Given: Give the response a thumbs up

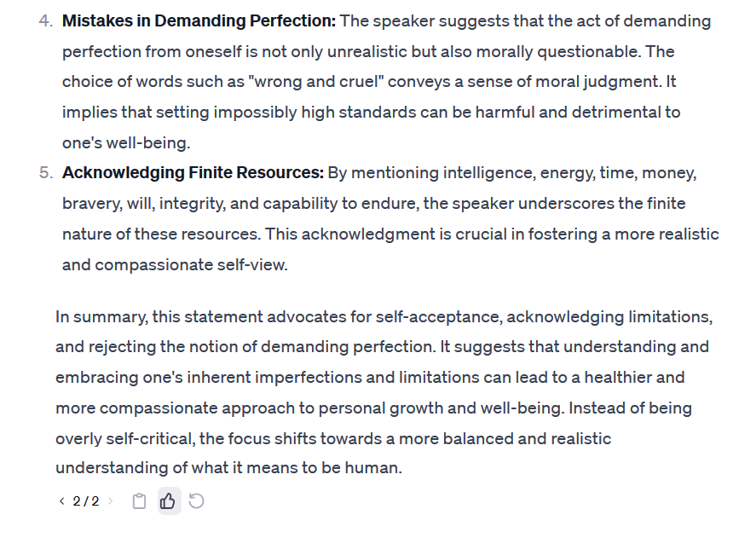Looking at the screenshot, I should coord(168,501).
